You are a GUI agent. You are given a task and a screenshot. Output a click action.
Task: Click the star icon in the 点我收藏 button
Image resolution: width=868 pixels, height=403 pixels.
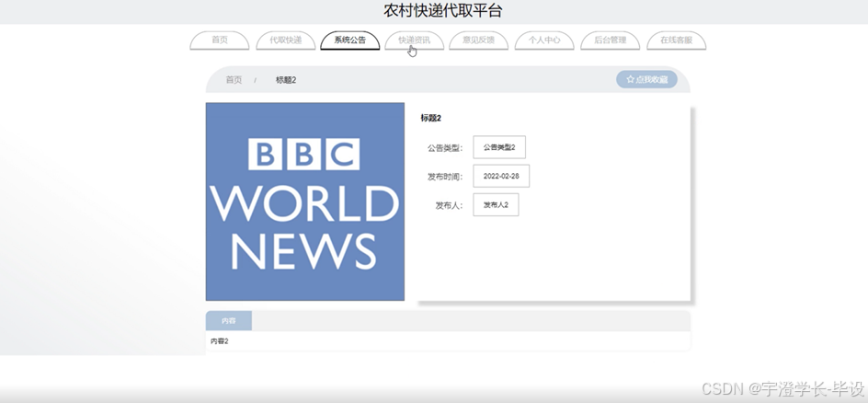pos(630,79)
